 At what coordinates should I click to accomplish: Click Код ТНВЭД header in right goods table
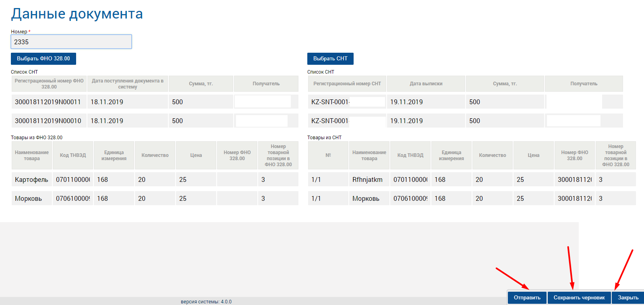[x=410, y=155]
